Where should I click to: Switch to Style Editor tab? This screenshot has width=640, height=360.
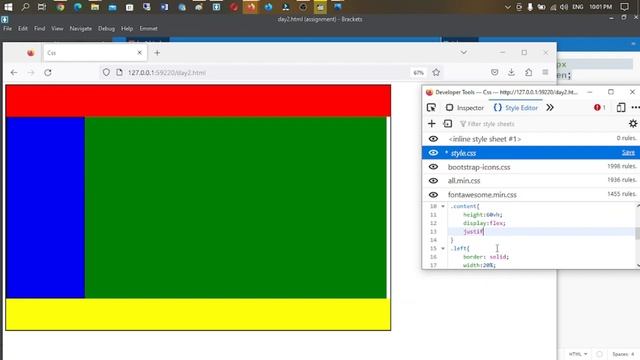pos(516,108)
